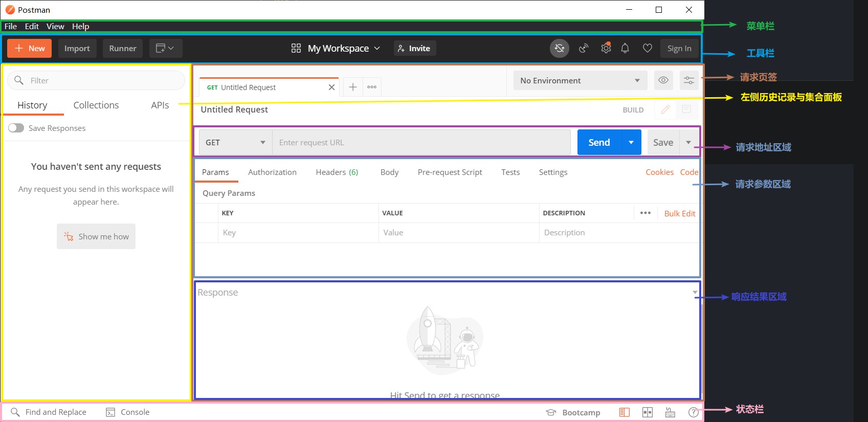Click the Runner button
This screenshot has height=422, width=868.
(123, 48)
